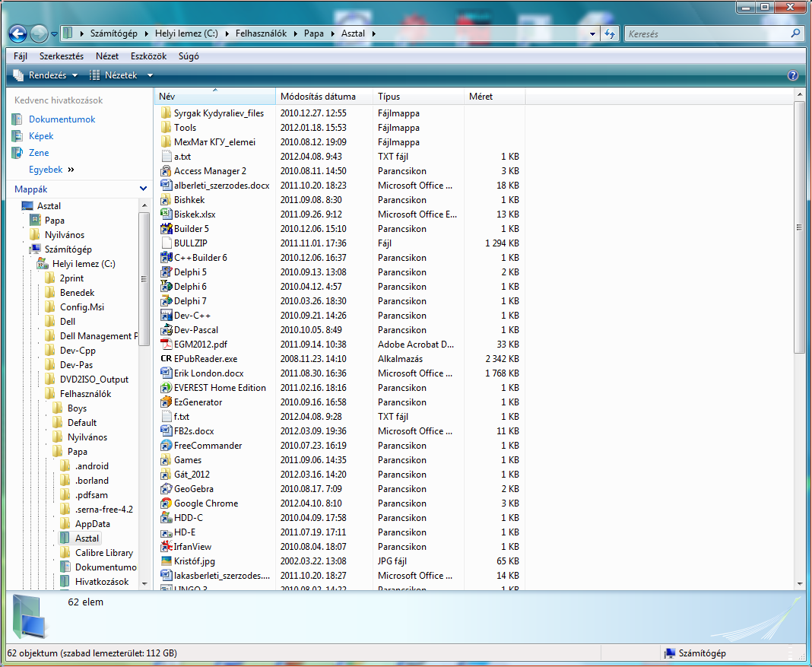The width and height of the screenshot is (812, 667).
Task: Sort files by Típus column header
Action: pyautogui.click(x=418, y=97)
